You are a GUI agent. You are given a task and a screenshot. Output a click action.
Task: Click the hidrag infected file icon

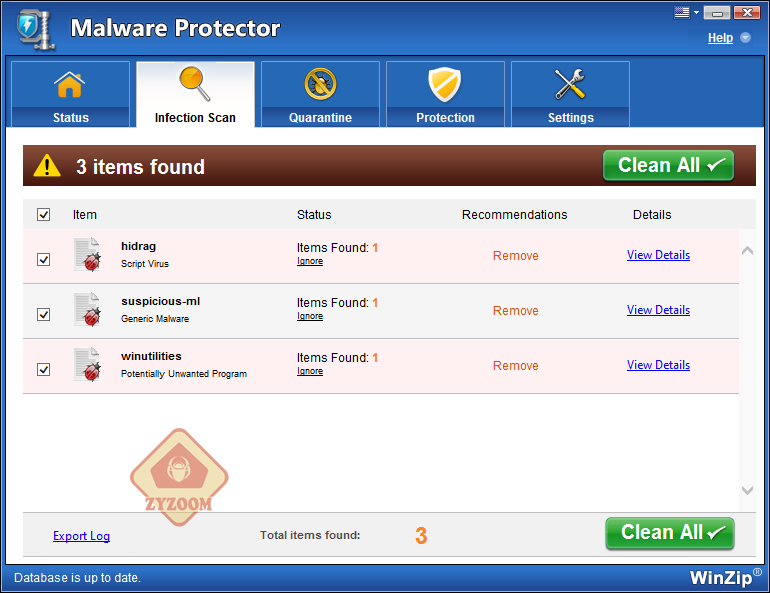pos(87,254)
